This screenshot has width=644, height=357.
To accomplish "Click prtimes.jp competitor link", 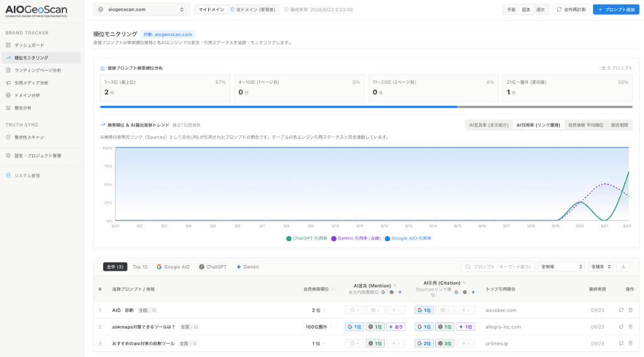I will point(497,343).
